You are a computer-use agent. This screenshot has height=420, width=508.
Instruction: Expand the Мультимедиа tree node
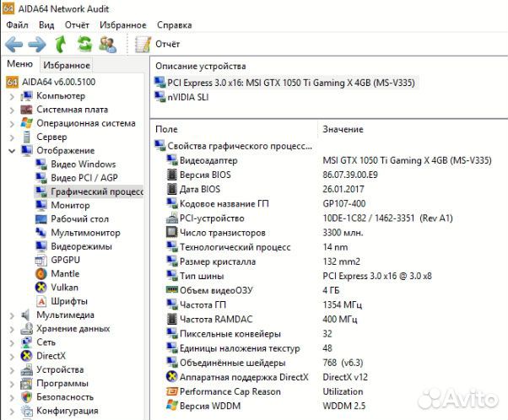12,315
